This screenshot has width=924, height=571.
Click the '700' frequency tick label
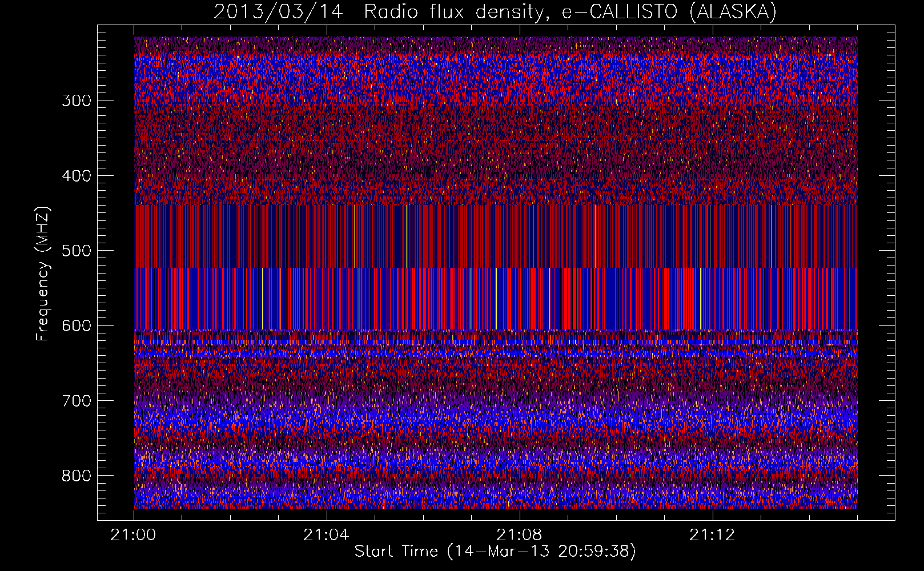(x=77, y=401)
